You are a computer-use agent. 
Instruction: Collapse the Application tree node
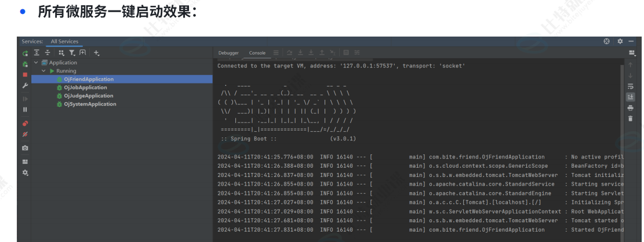pos(36,63)
